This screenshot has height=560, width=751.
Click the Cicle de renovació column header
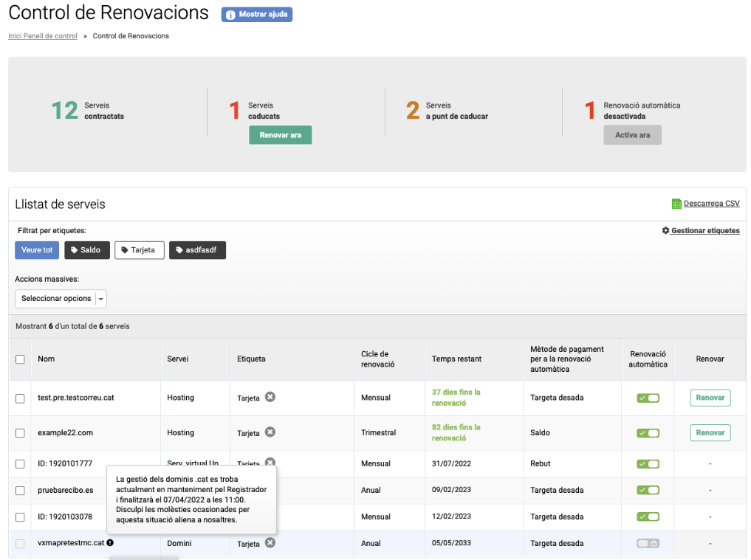(x=378, y=359)
